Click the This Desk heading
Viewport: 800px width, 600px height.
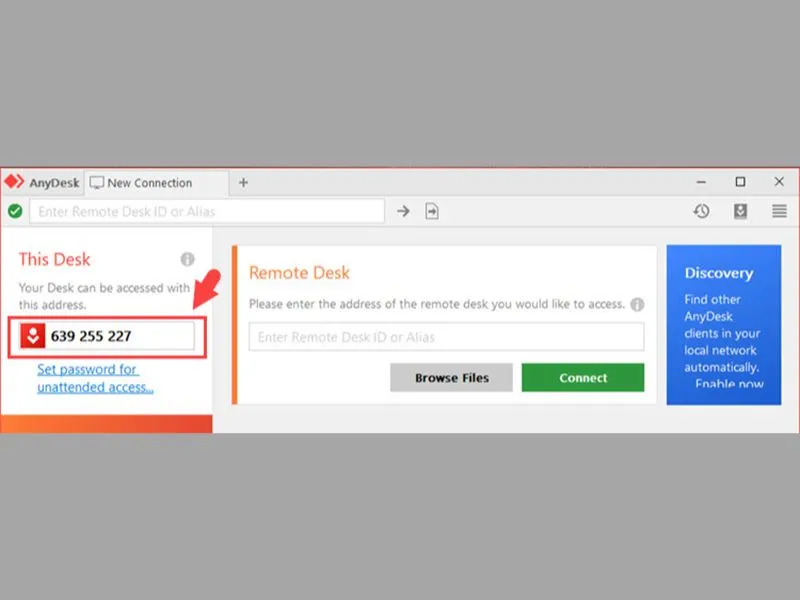point(55,259)
